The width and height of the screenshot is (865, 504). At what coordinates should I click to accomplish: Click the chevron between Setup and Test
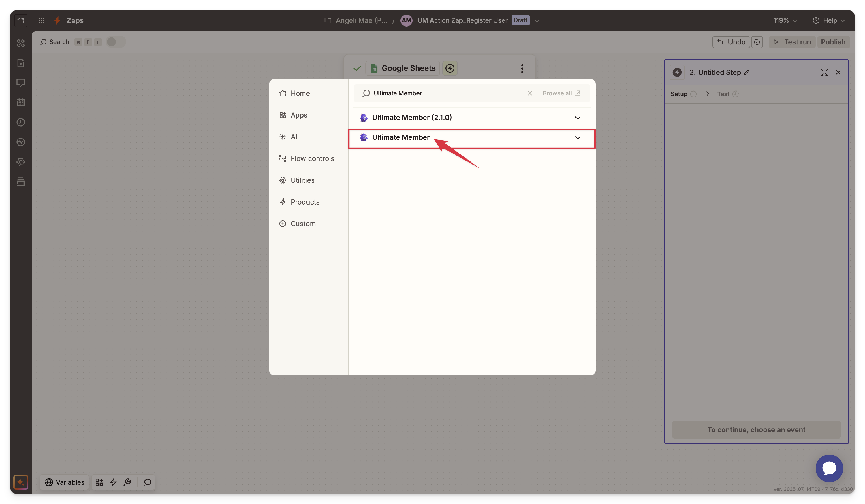(708, 94)
